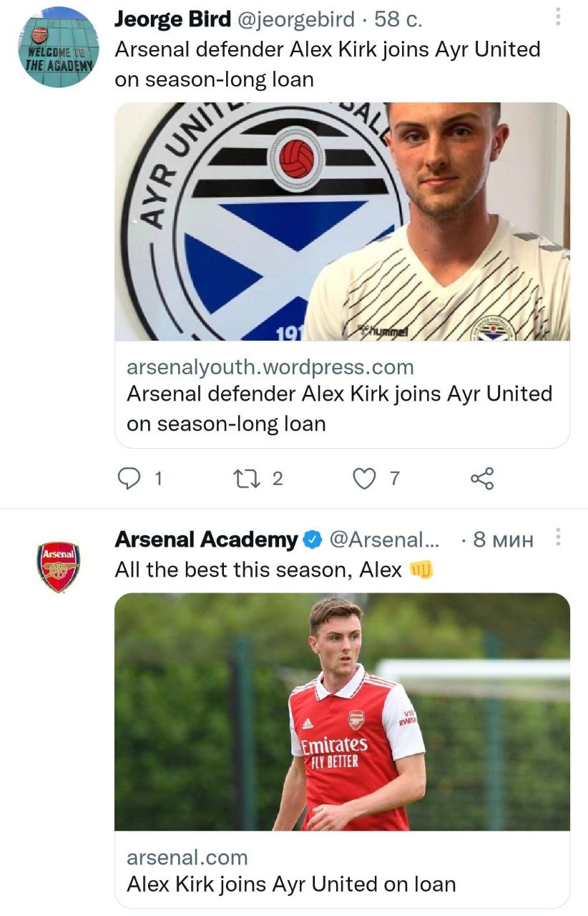
Task: Click Jeorge Bird's tweet text about Alex Kirk
Action: coord(327,64)
